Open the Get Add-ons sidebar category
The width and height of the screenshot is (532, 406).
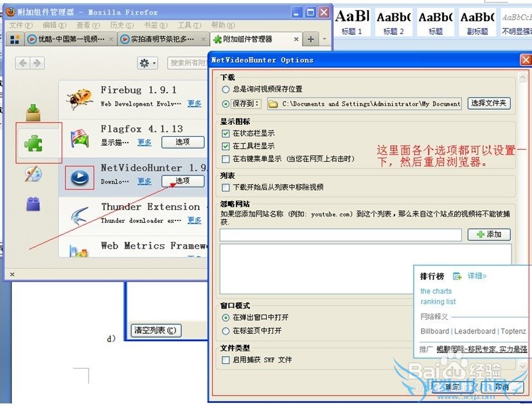tap(33, 112)
